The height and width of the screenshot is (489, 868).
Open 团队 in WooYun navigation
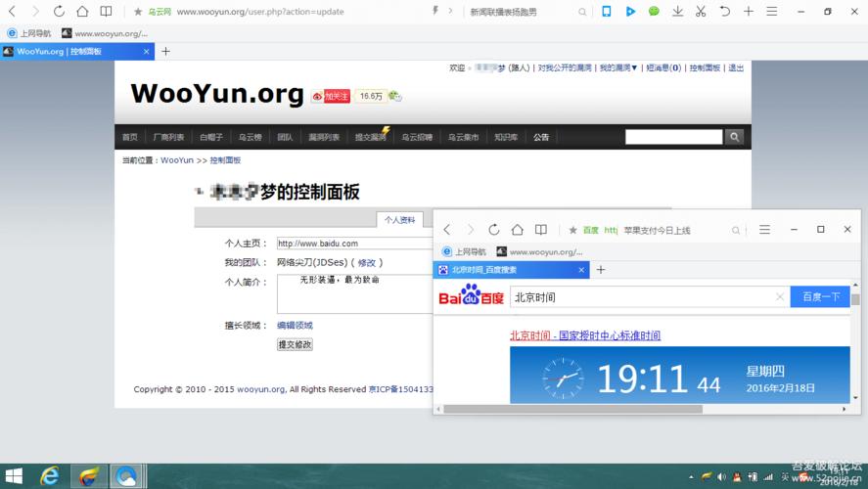coord(285,137)
